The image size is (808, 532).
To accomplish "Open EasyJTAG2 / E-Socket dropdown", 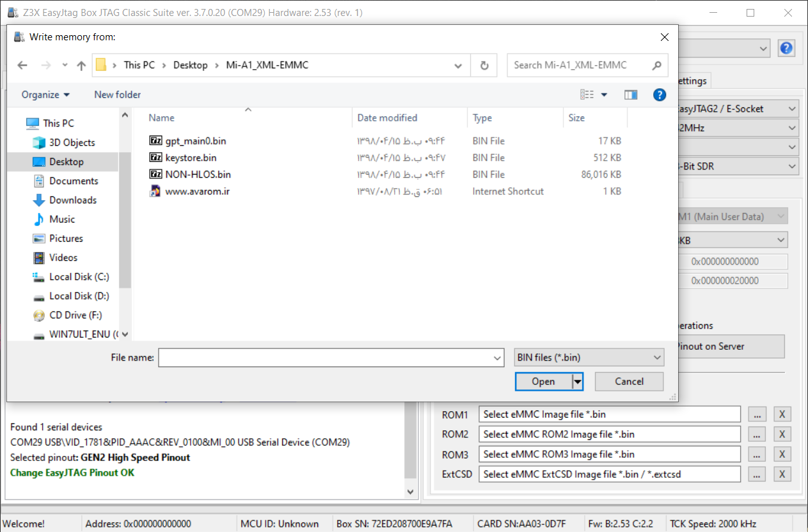I will [739, 109].
